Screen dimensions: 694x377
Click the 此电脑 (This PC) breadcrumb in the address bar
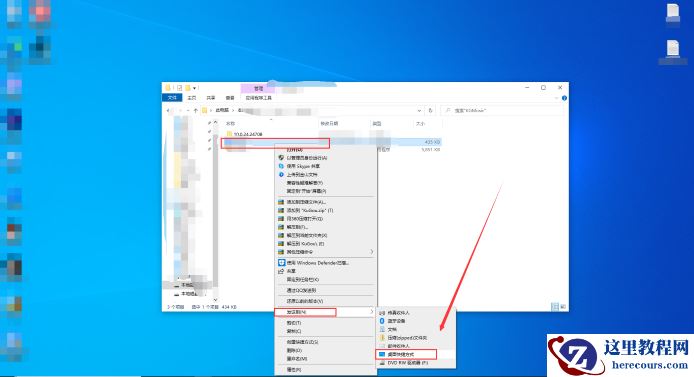tap(222, 110)
